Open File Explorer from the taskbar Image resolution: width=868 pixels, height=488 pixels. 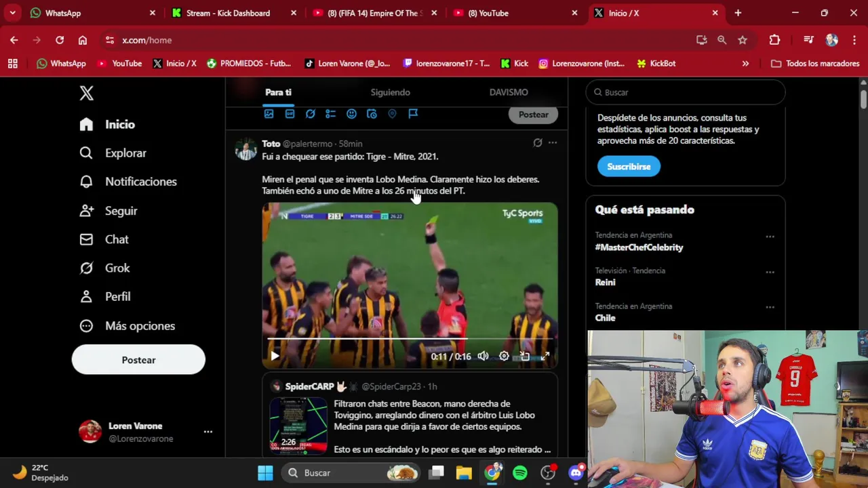pos(464,473)
